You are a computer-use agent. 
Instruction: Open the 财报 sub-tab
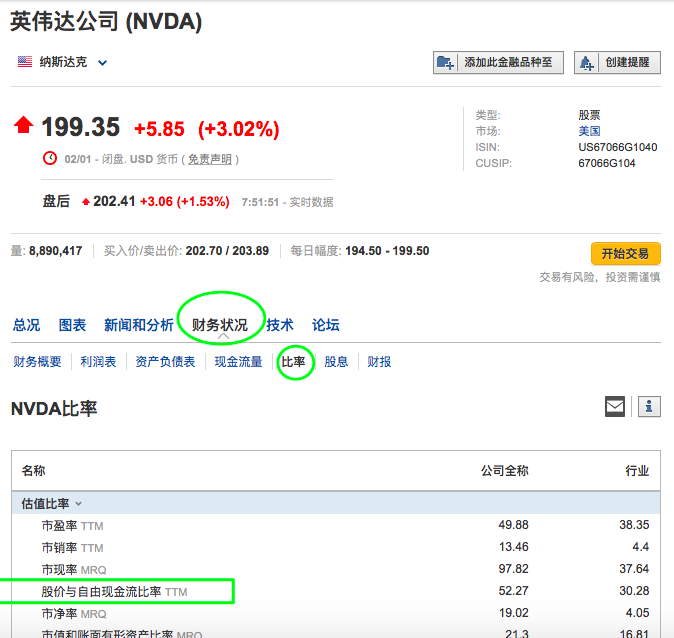click(379, 362)
